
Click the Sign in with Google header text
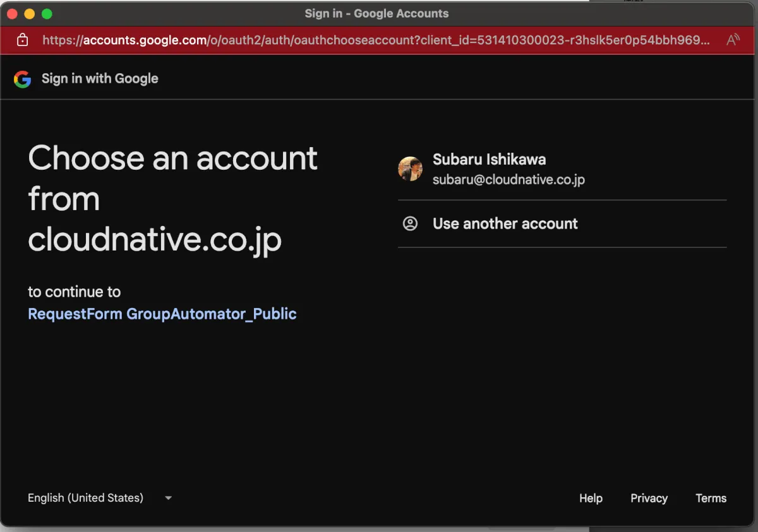click(x=100, y=79)
